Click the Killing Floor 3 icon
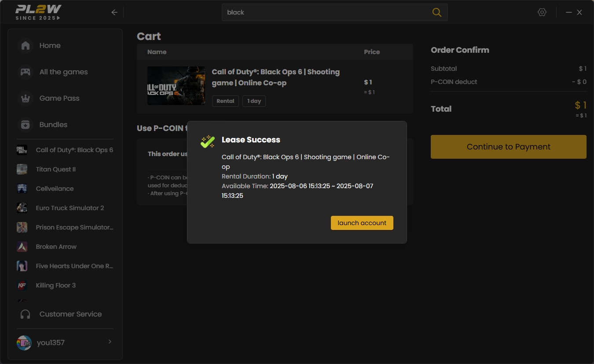This screenshot has width=594, height=364. (22, 285)
